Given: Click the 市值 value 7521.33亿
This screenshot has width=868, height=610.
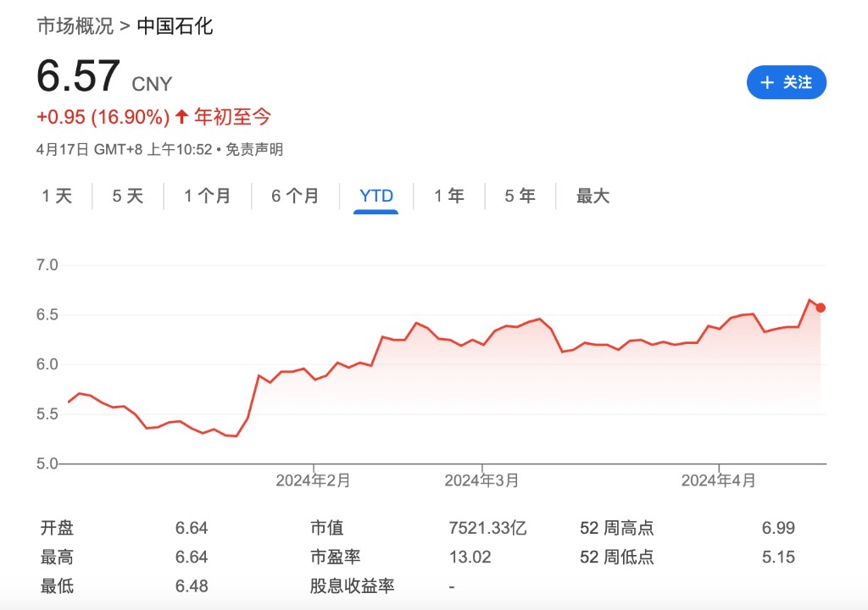Looking at the screenshot, I should point(487,528).
